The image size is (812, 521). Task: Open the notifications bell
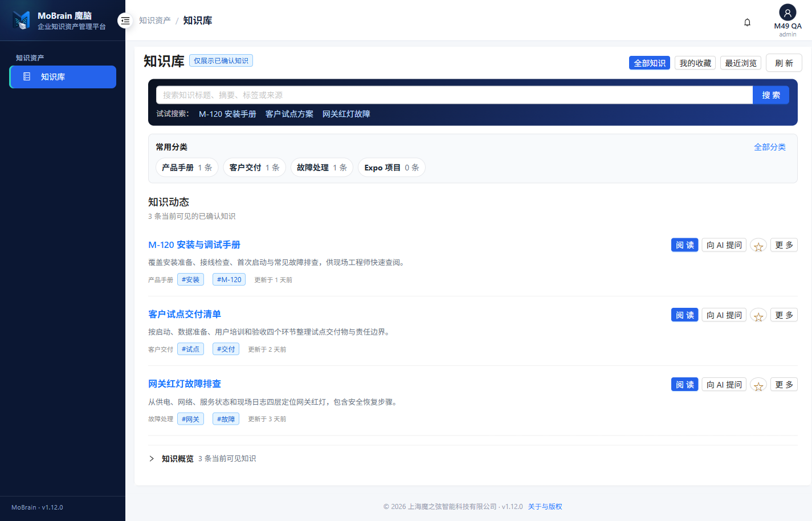click(747, 22)
